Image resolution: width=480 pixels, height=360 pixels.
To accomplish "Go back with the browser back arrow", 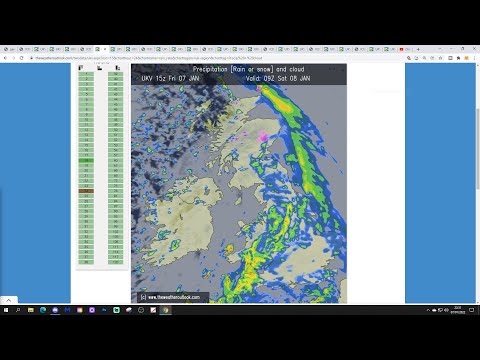I will click(5, 58).
